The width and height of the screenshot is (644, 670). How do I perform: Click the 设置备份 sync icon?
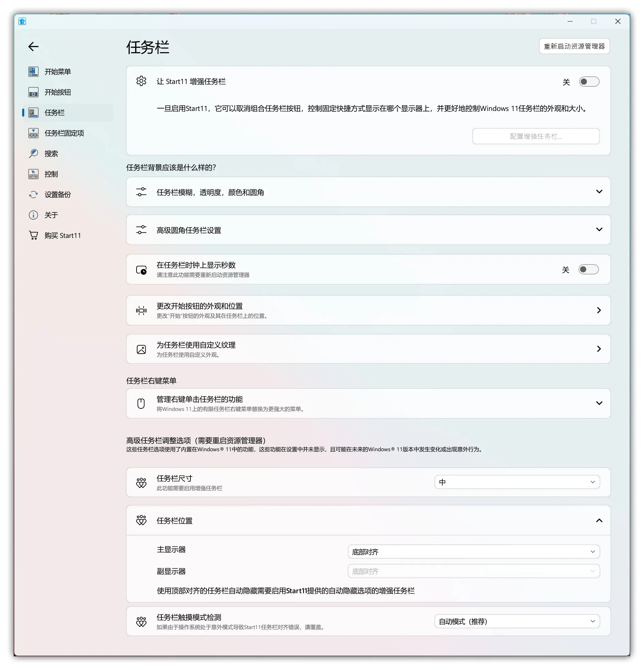[x=33, y=195]
